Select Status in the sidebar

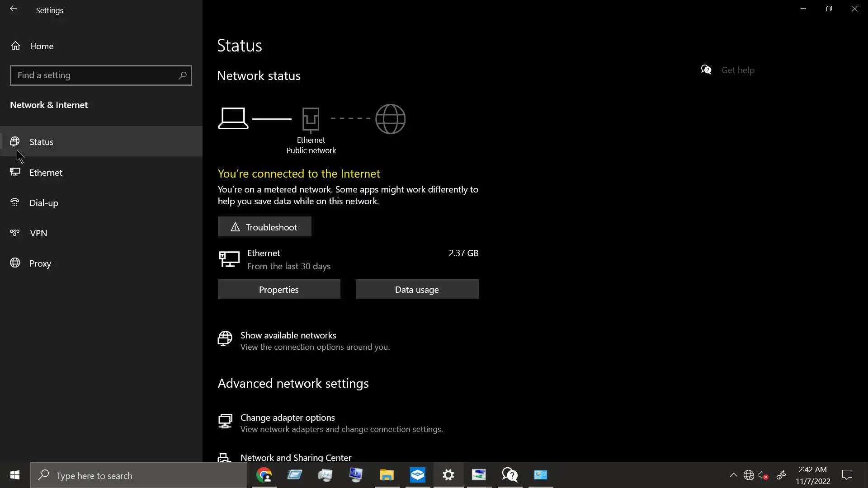42,142
